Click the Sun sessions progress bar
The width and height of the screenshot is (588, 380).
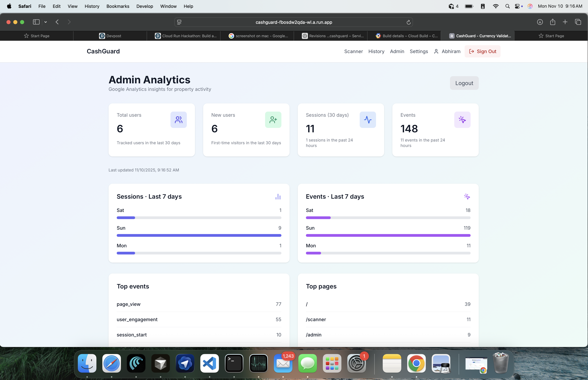point(199,235)
